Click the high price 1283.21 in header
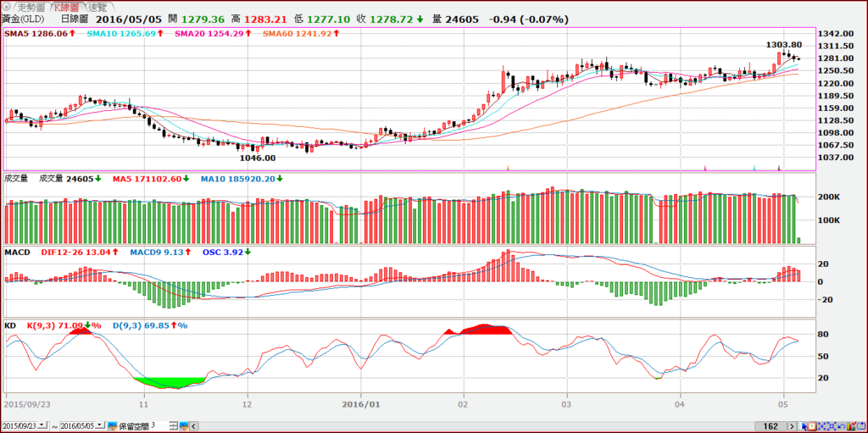Image resolution: width=868 pixels, height=433 pixels. click(x=265, y=19)
